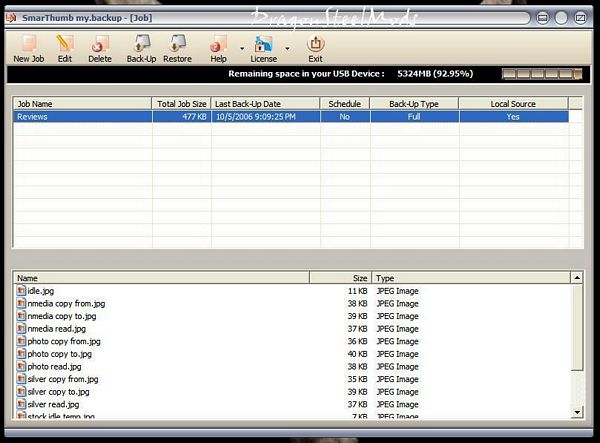Click the round maximize window button
Image resolution: width=600 pixels, height=443 pixels.
click(561, 18)
